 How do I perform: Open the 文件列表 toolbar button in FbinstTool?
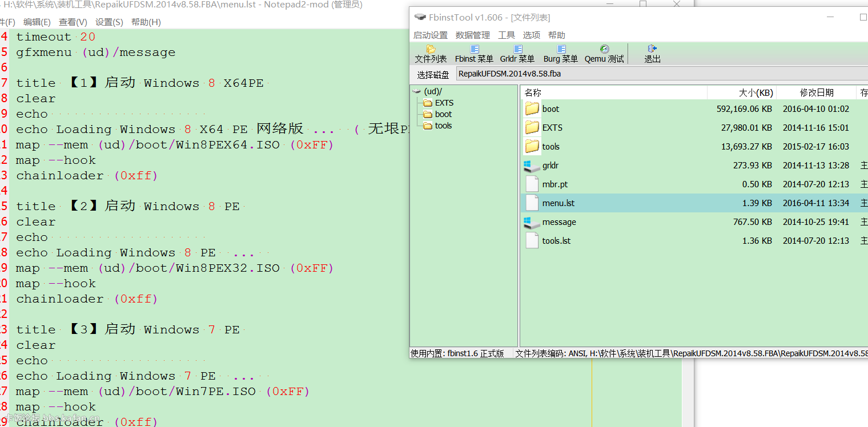point(431,54)
